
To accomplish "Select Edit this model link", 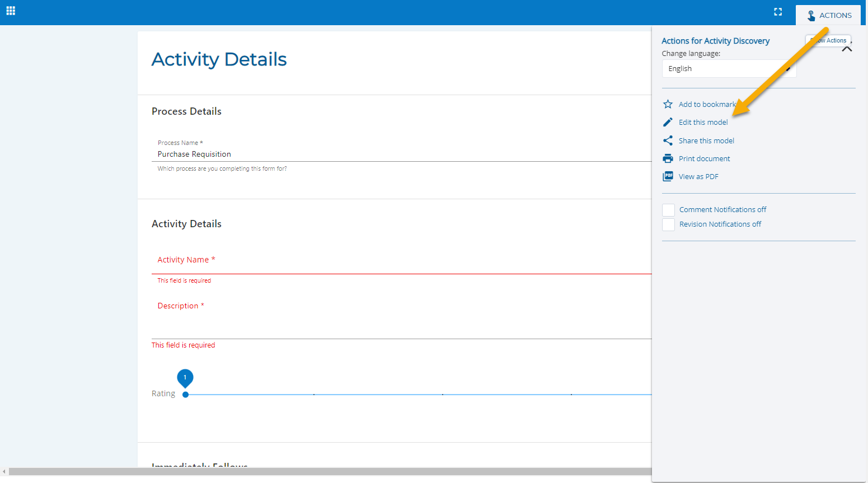I will tap(703, 123).
